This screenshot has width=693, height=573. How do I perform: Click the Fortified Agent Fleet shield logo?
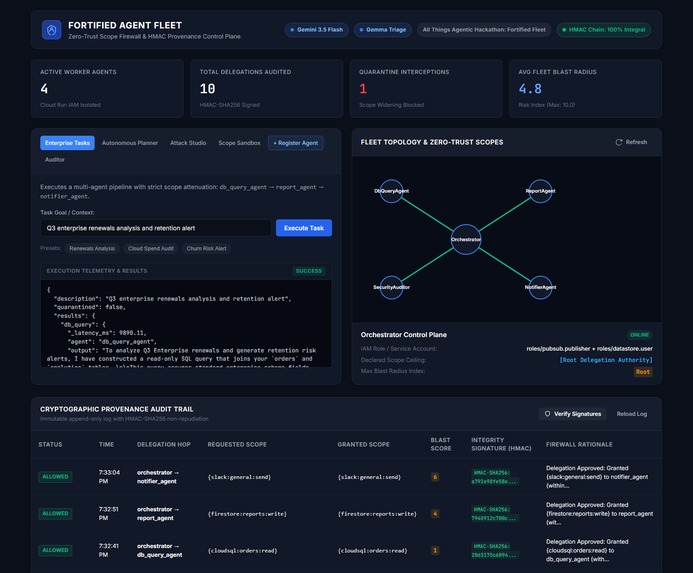click(52, 30)
